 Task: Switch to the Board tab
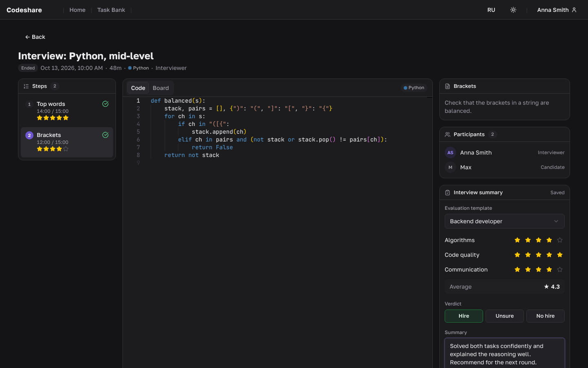[161, 88]
